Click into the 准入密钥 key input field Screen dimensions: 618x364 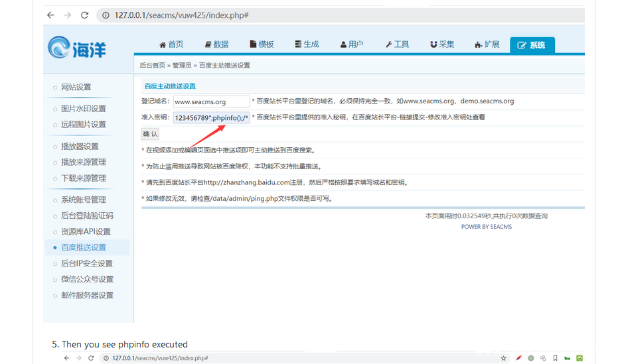(211, 118)
